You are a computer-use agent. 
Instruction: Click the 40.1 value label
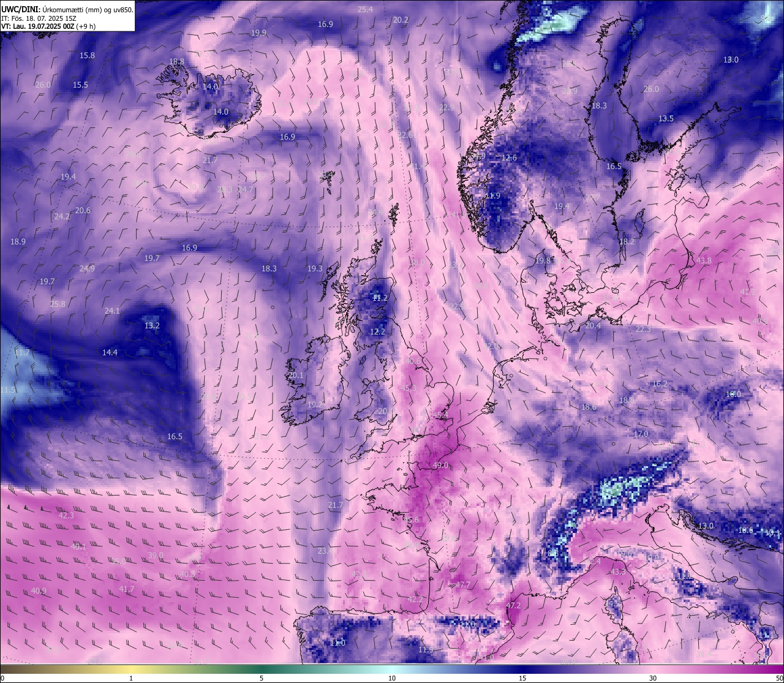tap(78, 546)
